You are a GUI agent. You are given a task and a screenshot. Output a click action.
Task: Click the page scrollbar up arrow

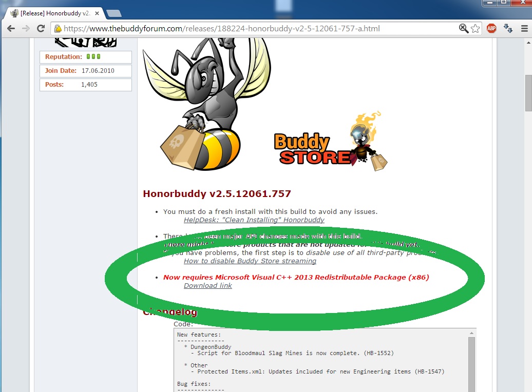(x=528, y=43)
